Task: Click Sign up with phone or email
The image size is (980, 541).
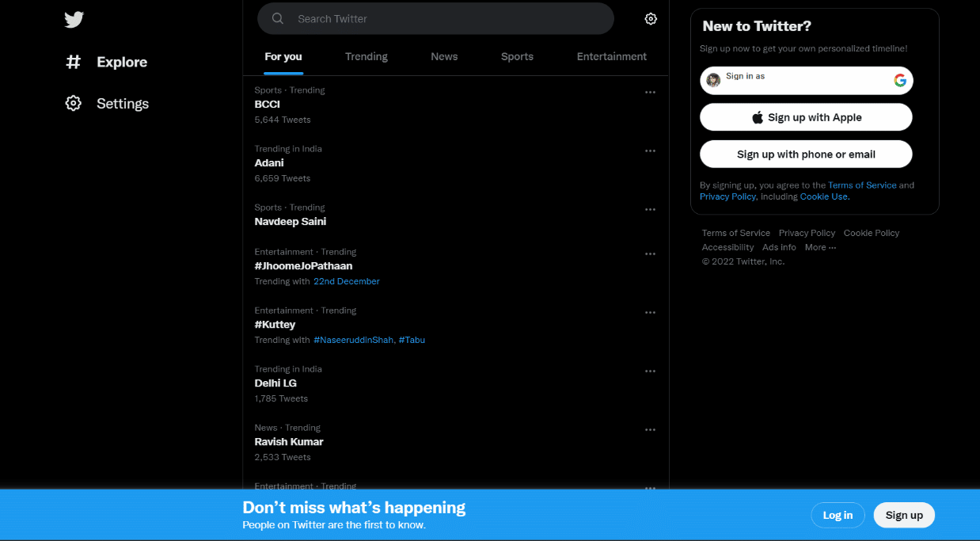Action: (806, 154)
